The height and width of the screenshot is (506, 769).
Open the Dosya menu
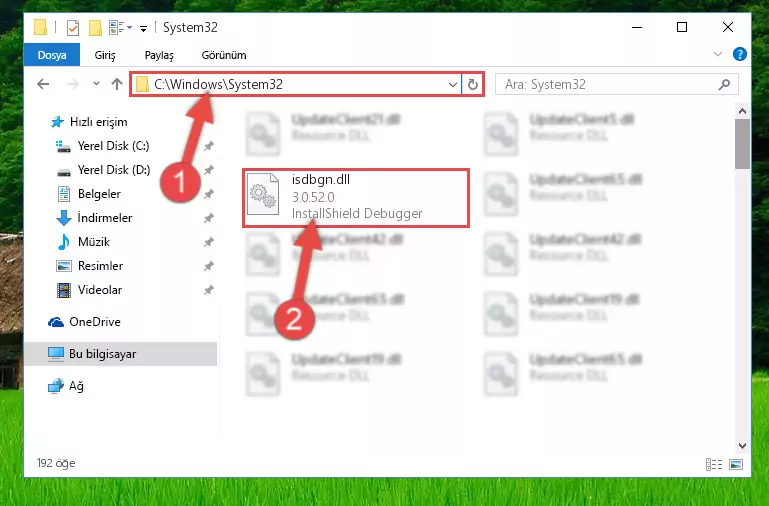[52, 55]
